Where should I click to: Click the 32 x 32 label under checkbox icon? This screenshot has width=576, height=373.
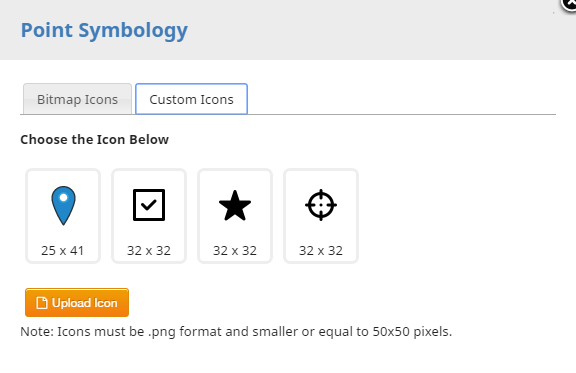149,251
